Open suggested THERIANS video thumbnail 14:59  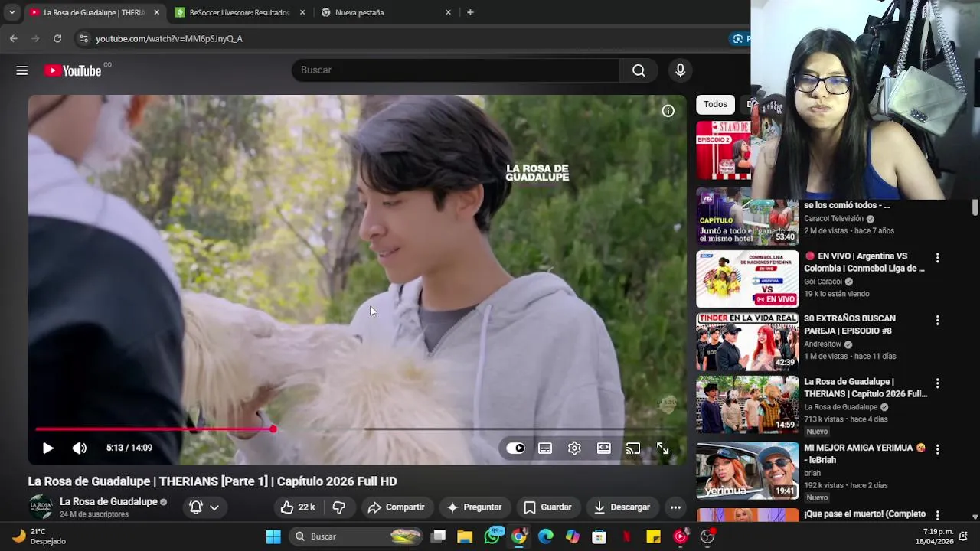[x=747, y=405]
